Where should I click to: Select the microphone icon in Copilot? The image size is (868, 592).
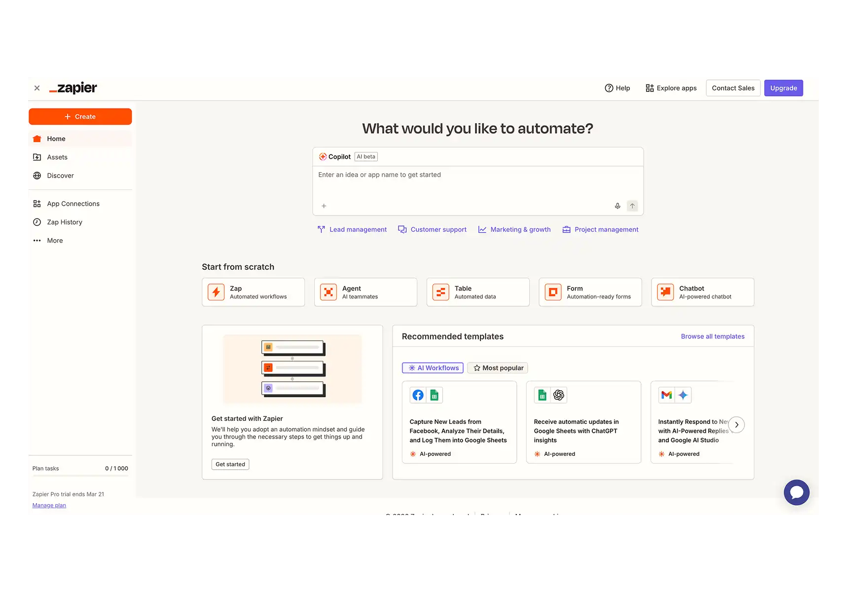click(617, 206)
